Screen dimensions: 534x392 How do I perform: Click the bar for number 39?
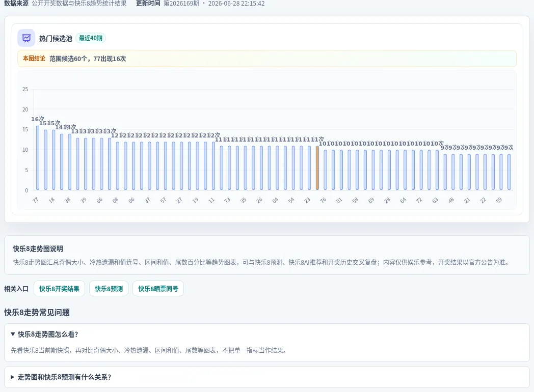pyautogui.click(x=86, y=164)
